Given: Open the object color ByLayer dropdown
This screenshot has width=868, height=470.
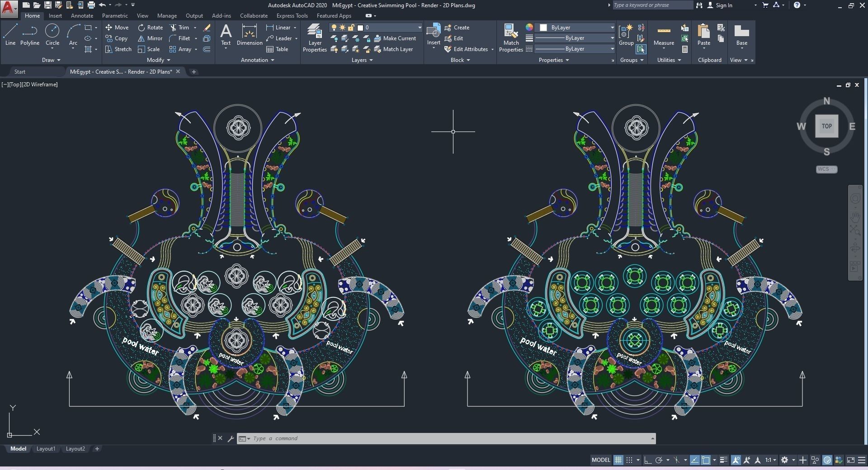Looking at the screenshot, I should coord(575,28).
